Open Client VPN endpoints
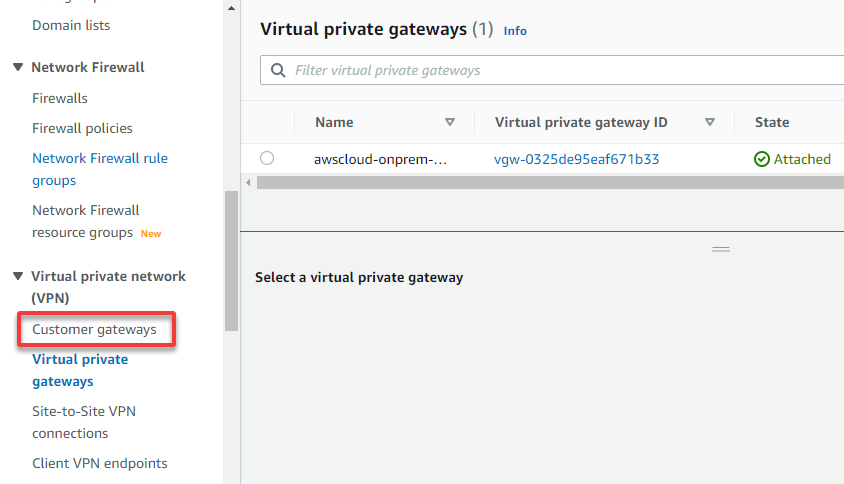 pyautogui.click(x=100, y=464)
